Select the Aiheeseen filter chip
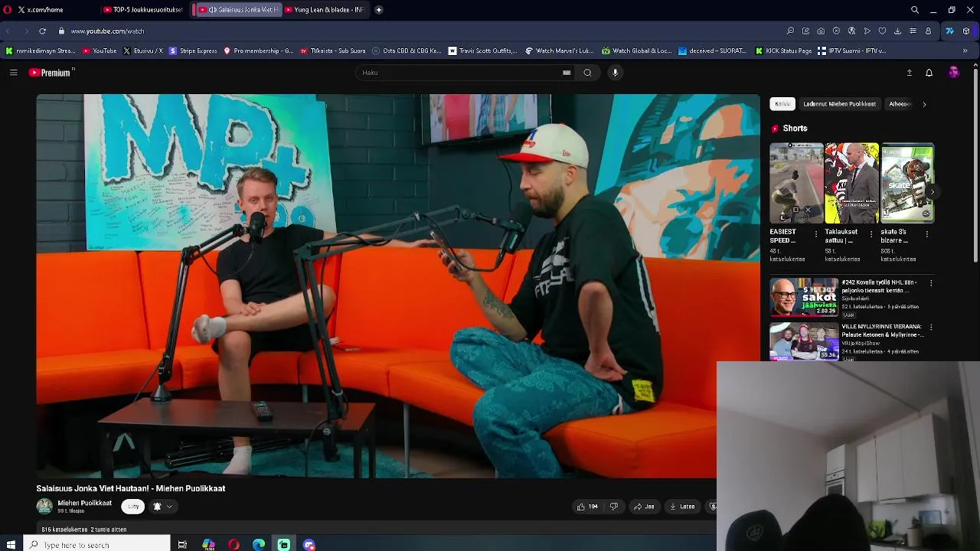 pos(900,104)
